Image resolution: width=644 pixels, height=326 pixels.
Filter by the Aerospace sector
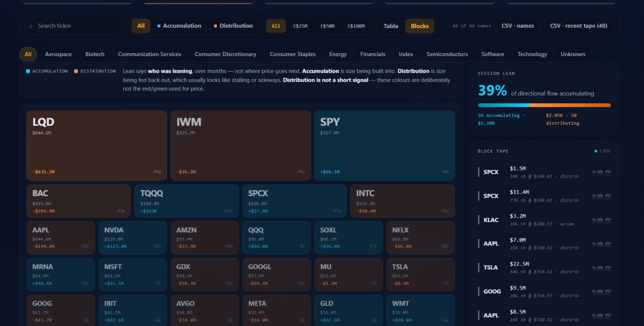coord(58,54)
